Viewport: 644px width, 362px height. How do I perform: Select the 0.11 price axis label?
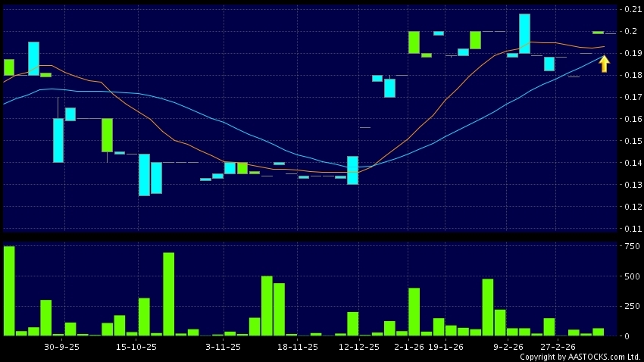(631, 229)
